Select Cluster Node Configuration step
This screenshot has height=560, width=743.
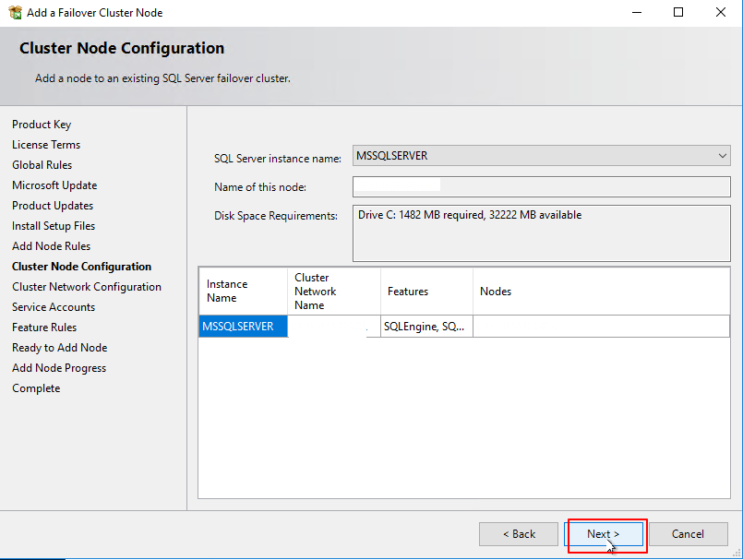tap(81, 267)
